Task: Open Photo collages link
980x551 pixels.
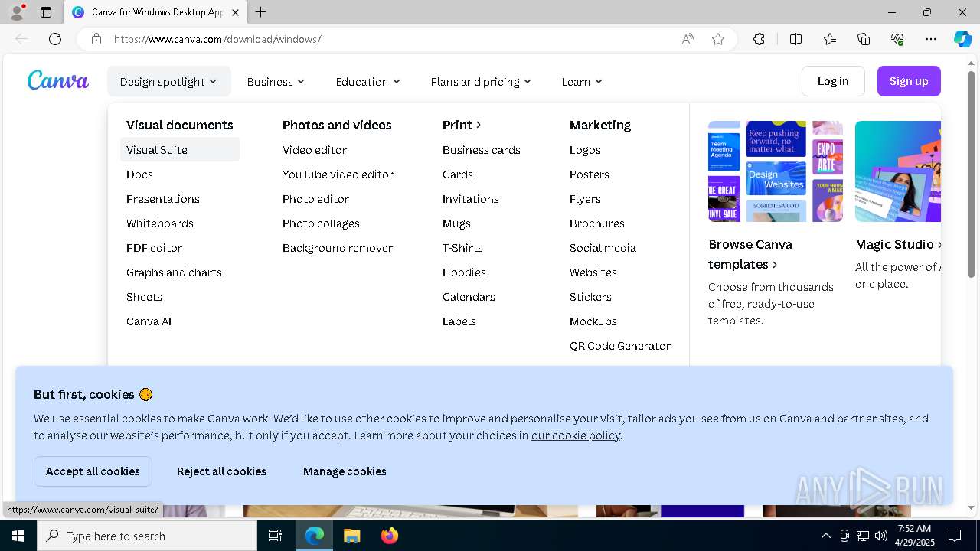Action: 321,223
